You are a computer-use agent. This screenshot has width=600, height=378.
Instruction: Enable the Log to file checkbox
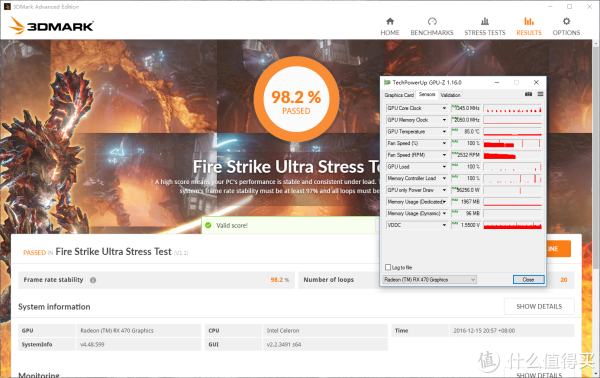[388, 267]
